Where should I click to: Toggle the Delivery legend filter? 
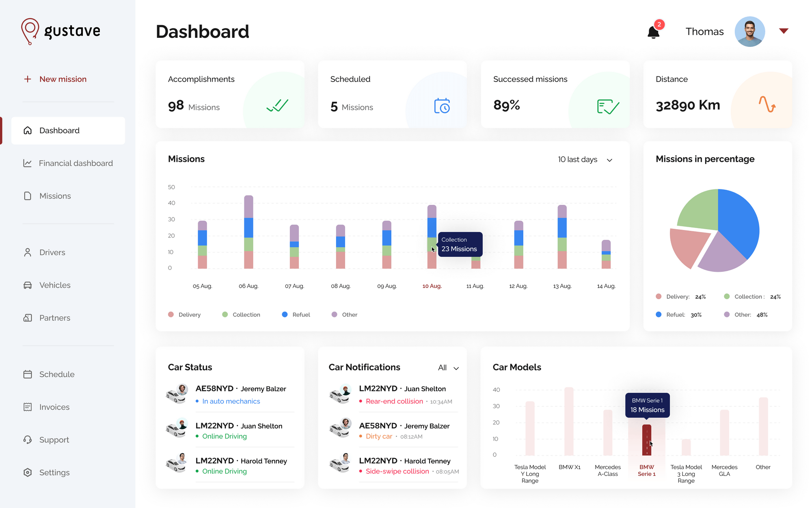(x=183, y=314)
